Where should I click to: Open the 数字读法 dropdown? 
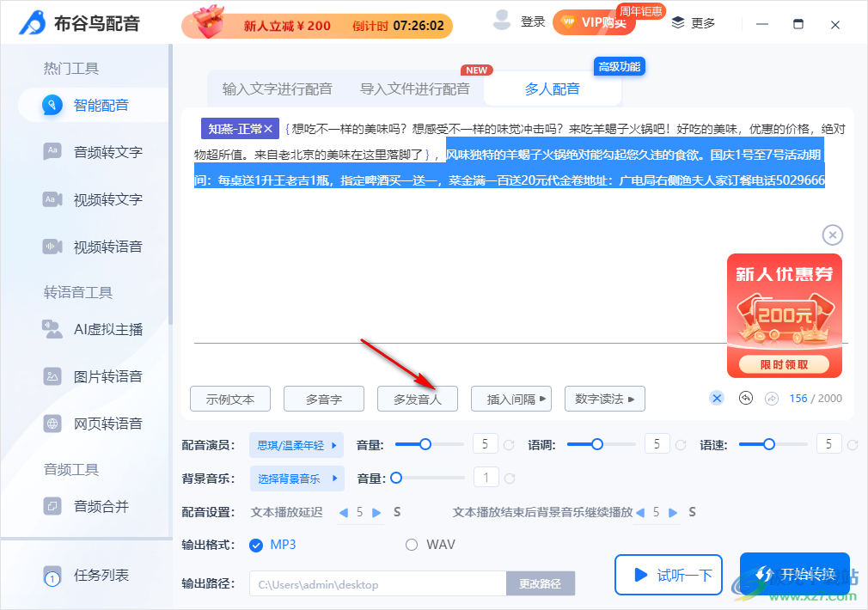[604, 398]
